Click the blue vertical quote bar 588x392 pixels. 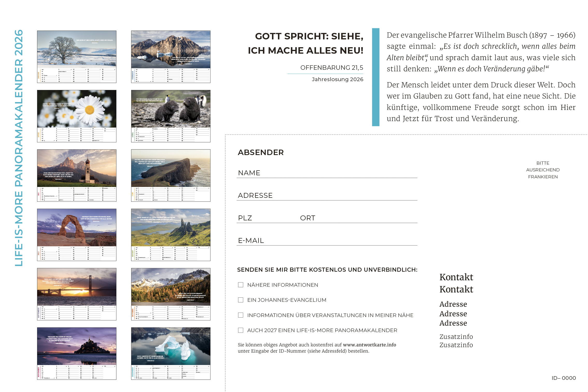[375, 77]
